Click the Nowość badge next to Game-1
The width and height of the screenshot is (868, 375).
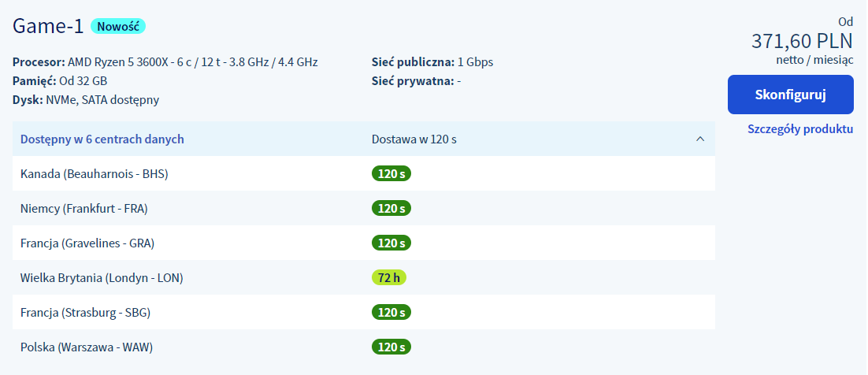coord(118,26)
